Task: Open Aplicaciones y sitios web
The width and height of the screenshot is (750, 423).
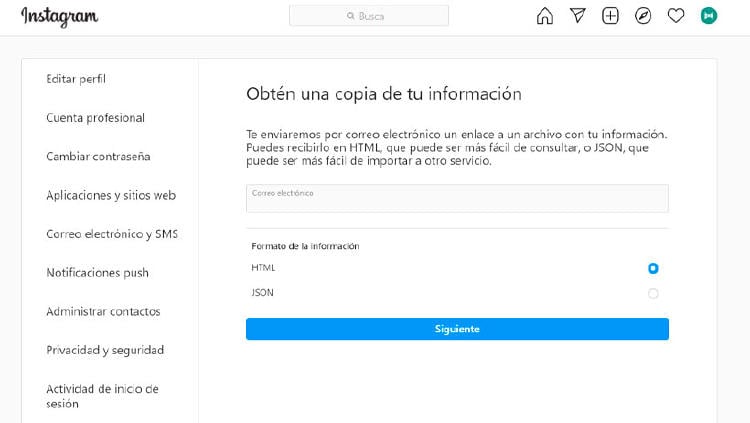Action: [x=111, y=195]
